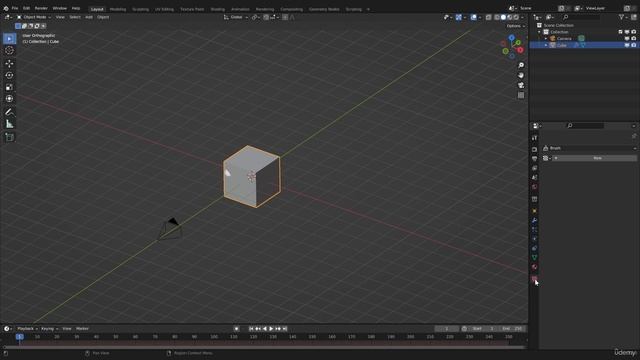Select the Annotate tool
Image resolution: width=640 pixels, height=360 pixels.
tap(9, 112)
